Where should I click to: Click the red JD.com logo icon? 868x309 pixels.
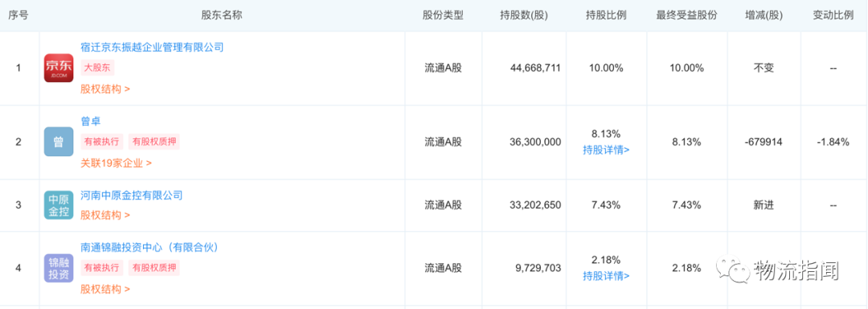(x=59, y=68)
